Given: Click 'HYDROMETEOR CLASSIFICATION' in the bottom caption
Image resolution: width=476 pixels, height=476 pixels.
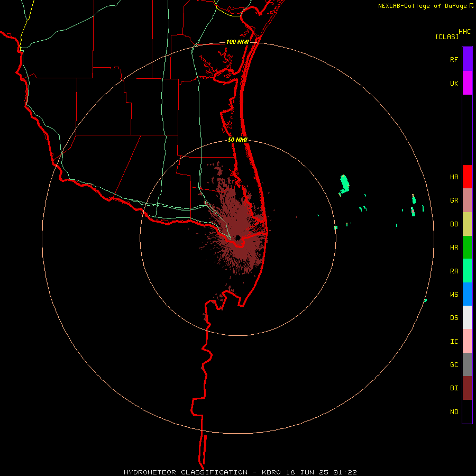Looking at the screenshot, I should coord(185,472).
